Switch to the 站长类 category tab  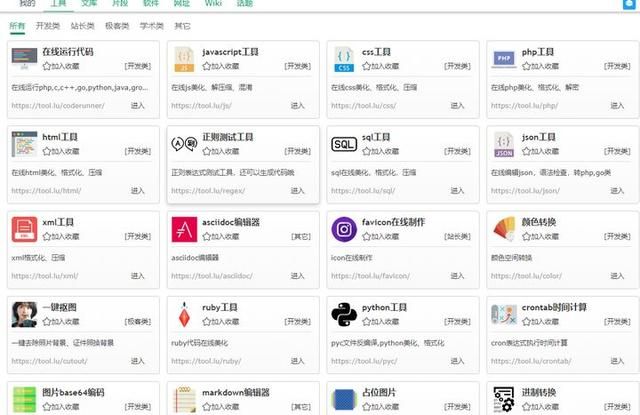click(x=82, y=26)
